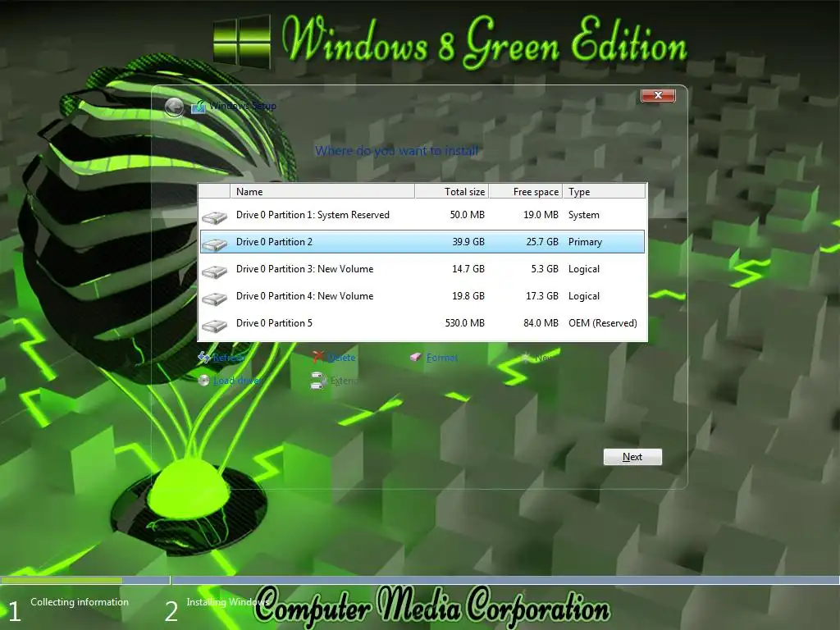Click the Next button

coord(632,457)
